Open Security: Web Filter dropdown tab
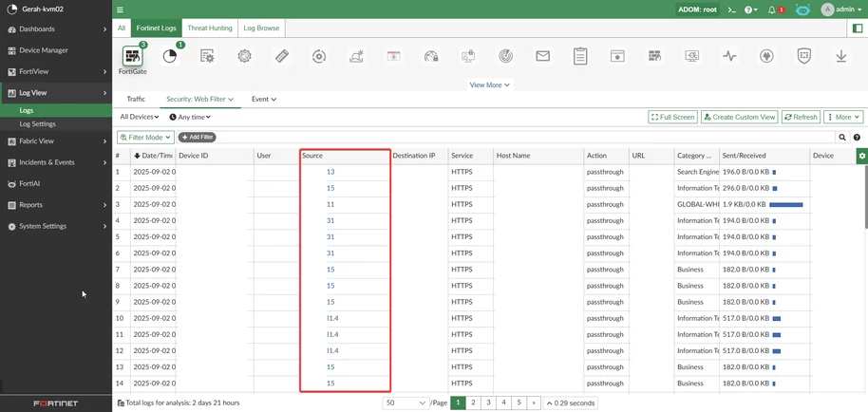Viewport: 868px width, 412px height. pos(200,99)
